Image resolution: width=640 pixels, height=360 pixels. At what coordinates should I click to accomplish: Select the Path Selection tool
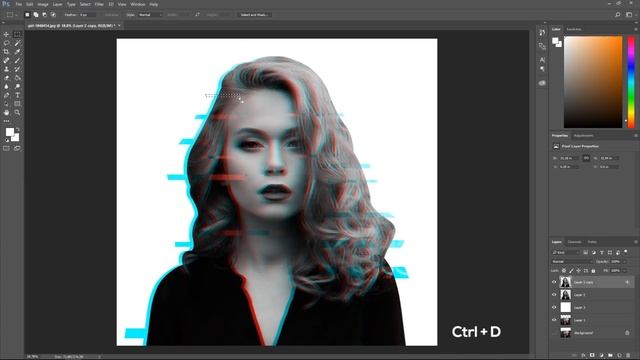[x=6, y=104]
